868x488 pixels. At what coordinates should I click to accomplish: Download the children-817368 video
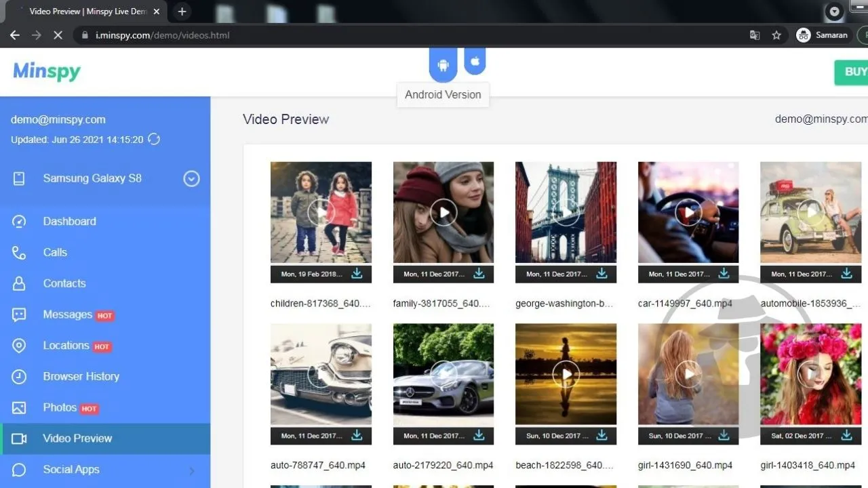(357, 274)
